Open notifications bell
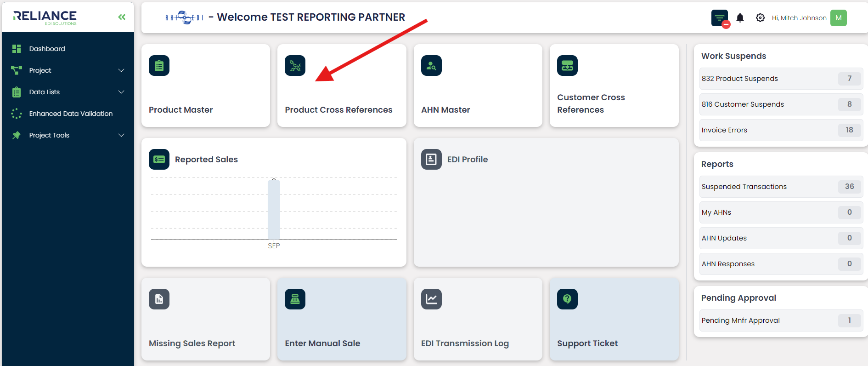The image size is (868, 366). (x=740, y=18)
